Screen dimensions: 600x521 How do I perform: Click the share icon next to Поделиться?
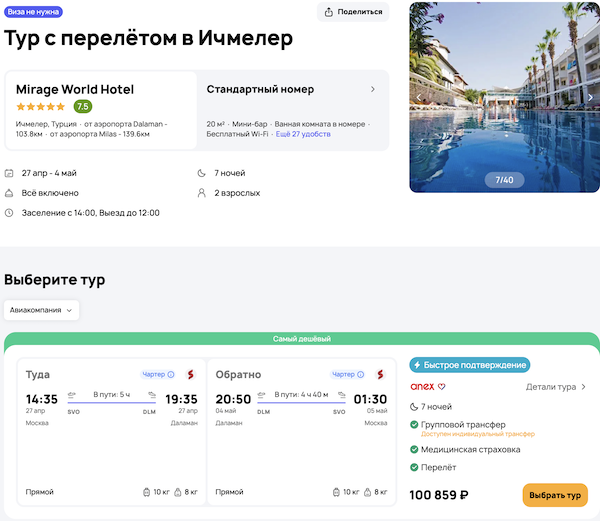click(x=331, y=12)
